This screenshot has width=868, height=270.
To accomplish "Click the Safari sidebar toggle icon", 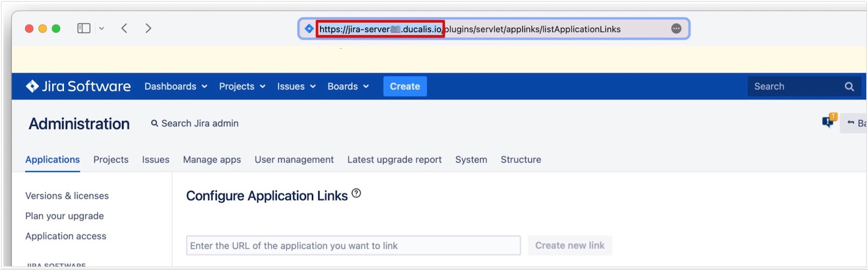I will (x=84, y=28).
